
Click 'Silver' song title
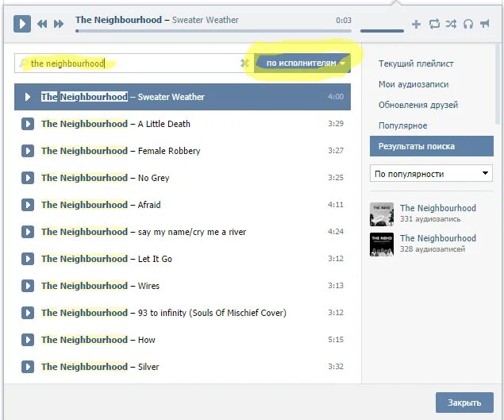tap(148, 367)
